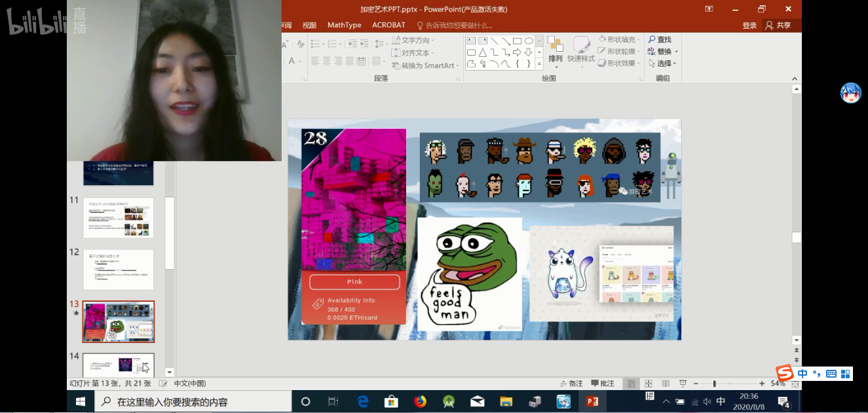Open ribbon display options icon
This screenshot has width=868, height=413.
709,9
